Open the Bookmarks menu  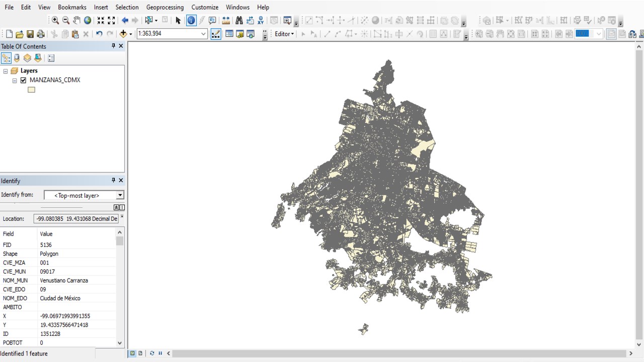(x=72, y=7)
